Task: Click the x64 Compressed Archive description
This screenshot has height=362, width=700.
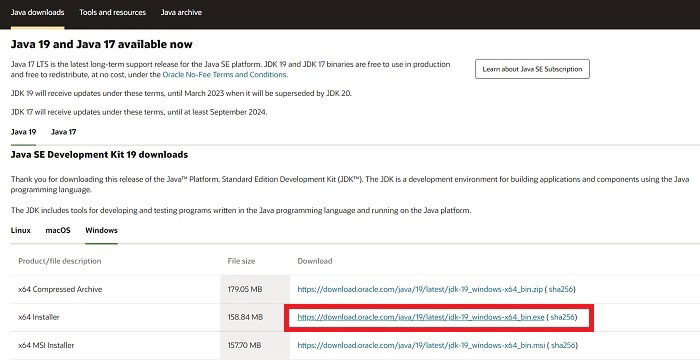Action: coord(60,289)
